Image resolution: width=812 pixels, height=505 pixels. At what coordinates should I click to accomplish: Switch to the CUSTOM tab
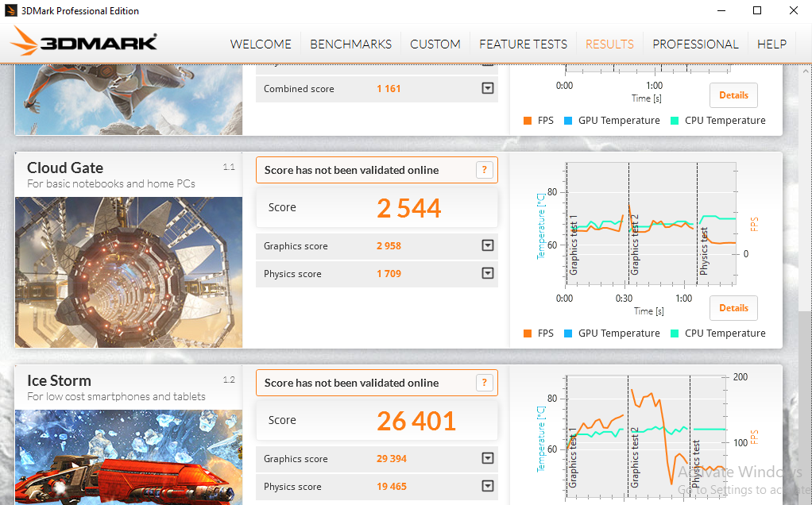435,44
